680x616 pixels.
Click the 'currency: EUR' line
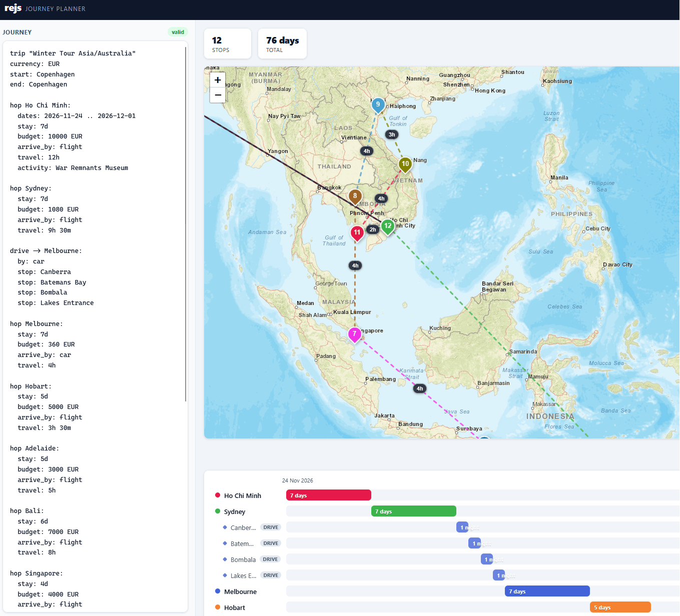pyautogui.click(x=35, y=64)
